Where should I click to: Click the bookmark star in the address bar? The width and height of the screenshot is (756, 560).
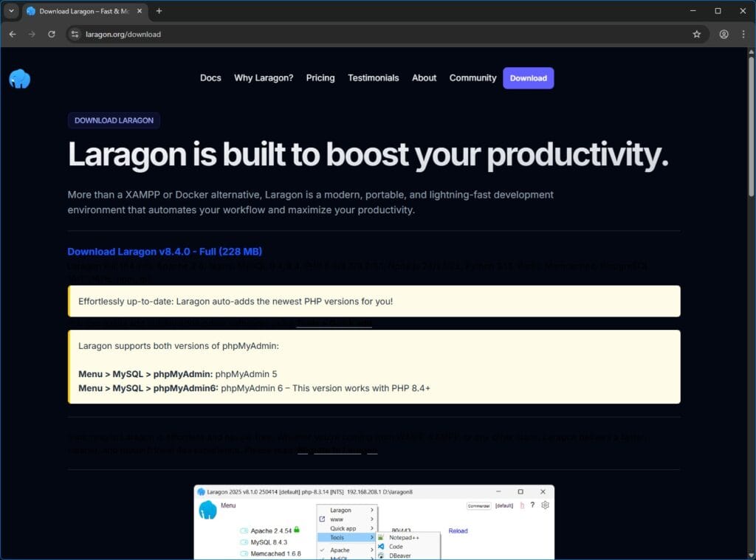point(697,34)
